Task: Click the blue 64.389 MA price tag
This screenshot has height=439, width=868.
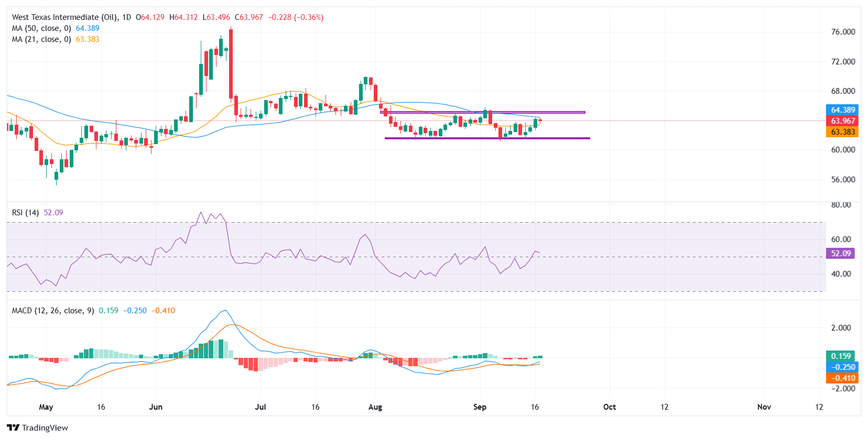Action: coord(842,110)
